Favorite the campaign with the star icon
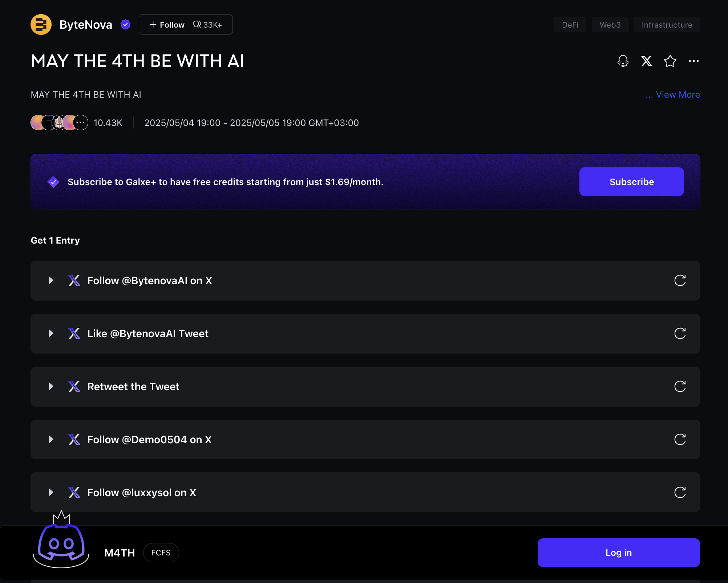728x583 pixels. point(670,61)
